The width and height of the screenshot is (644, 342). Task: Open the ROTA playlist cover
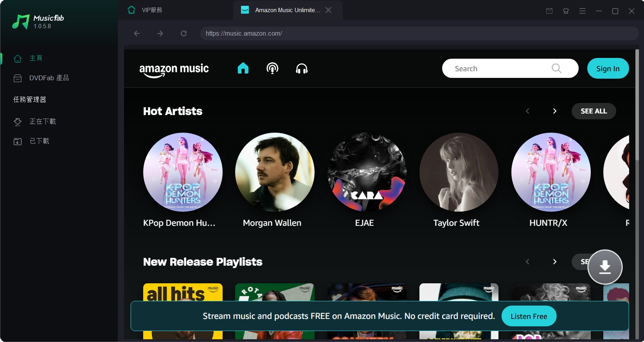pyautogui.click(x=275, y=292)
